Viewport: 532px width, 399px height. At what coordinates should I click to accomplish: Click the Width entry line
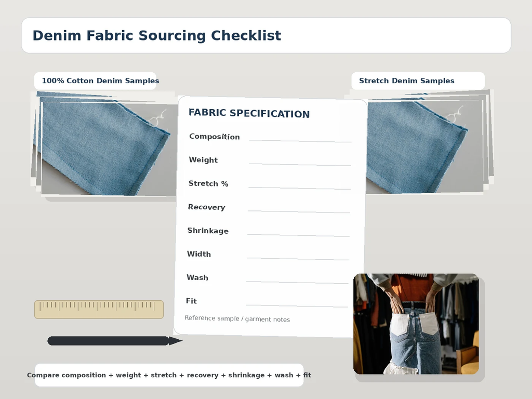click(298, 259)
